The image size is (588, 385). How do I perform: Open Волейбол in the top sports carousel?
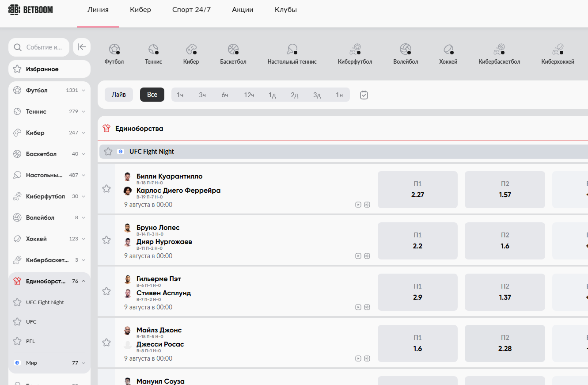(406, 54)
